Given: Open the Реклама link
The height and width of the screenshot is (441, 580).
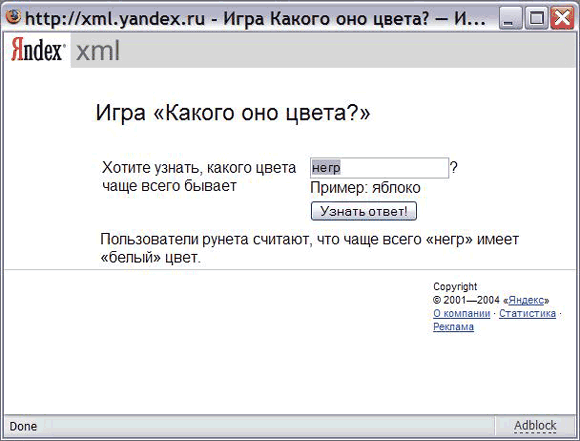Looking at the screenshot, I should (x=453, y=327).
